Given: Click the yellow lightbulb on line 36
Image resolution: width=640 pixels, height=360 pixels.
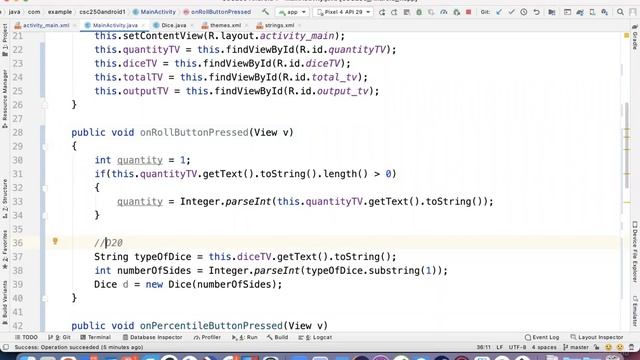Looking at the screenshot, I should point(55,242).
